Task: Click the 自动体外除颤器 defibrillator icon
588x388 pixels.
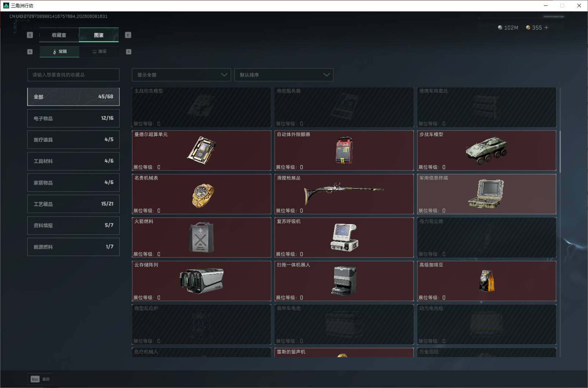Action: tap(344, 150)
